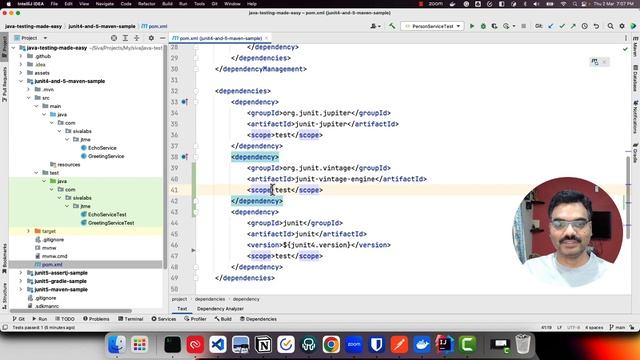
Task: Click the Stop square button in toolbar
Action: 523,26
